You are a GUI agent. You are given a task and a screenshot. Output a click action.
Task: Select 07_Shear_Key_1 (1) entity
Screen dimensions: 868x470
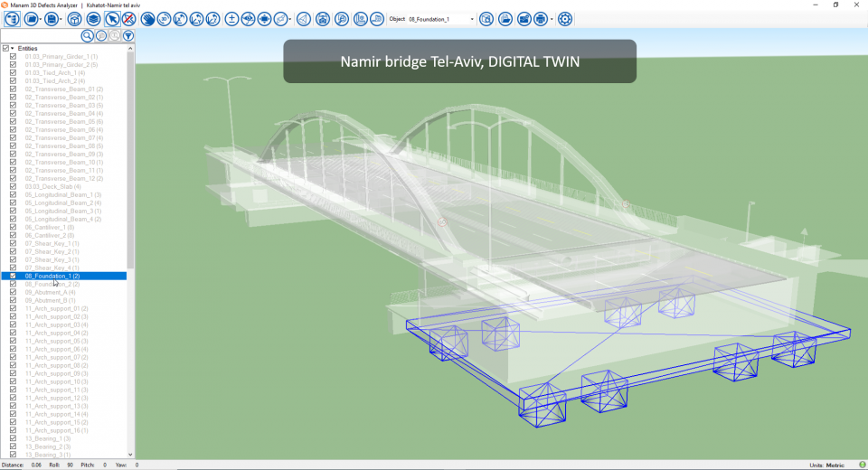click(52, 243)
